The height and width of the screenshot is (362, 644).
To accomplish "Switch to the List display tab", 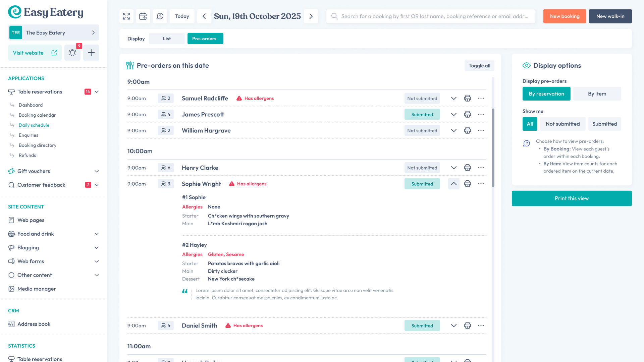I will click(167, 39).
